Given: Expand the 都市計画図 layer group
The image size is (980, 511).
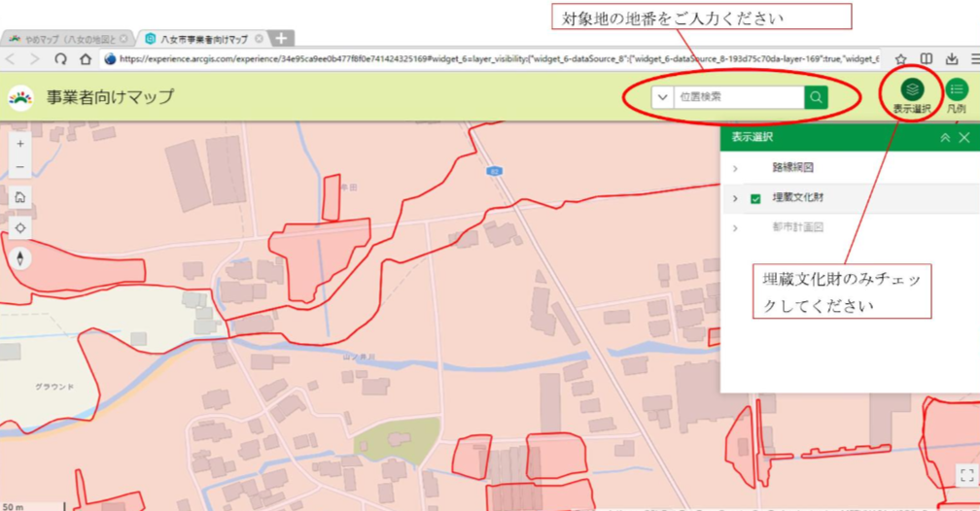Looking at the screenshot, I should (736, 227).
